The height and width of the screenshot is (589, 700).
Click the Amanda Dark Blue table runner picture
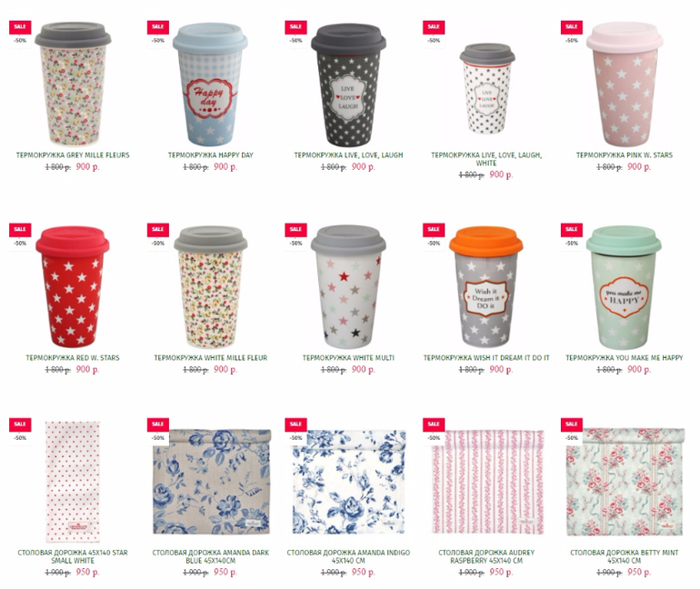[212, 482]
